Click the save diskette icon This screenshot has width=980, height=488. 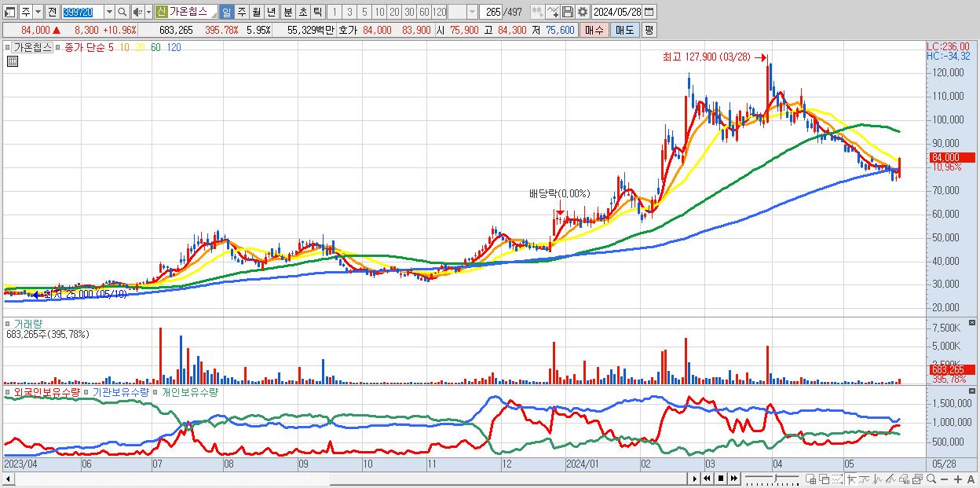pos(568,12)
